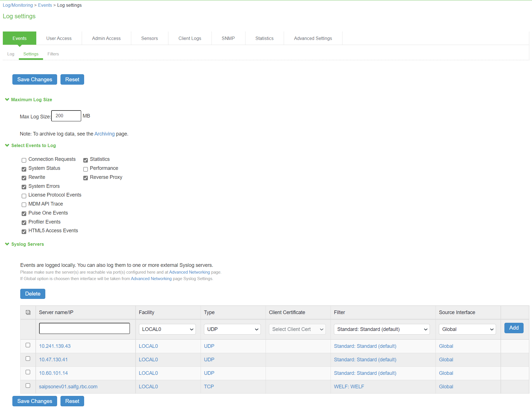Collapse the Syslog Servers section
532x408 pixels.
[x=7, y=244]
